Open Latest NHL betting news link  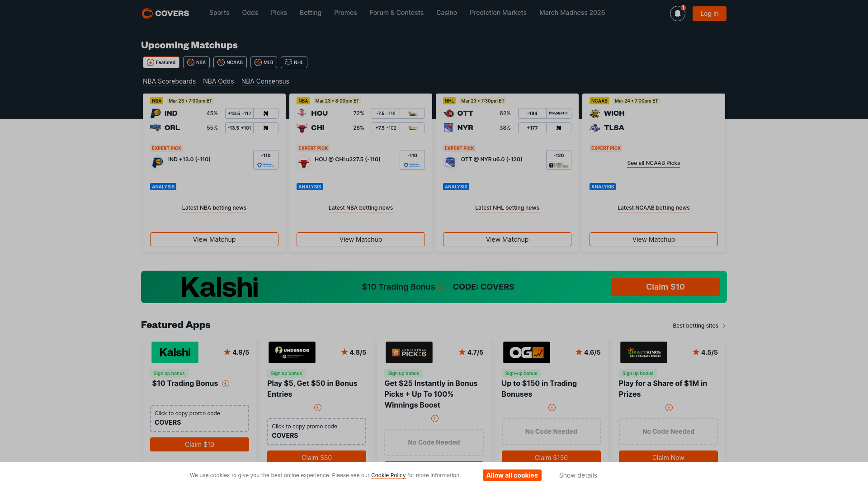coord(507,208)
